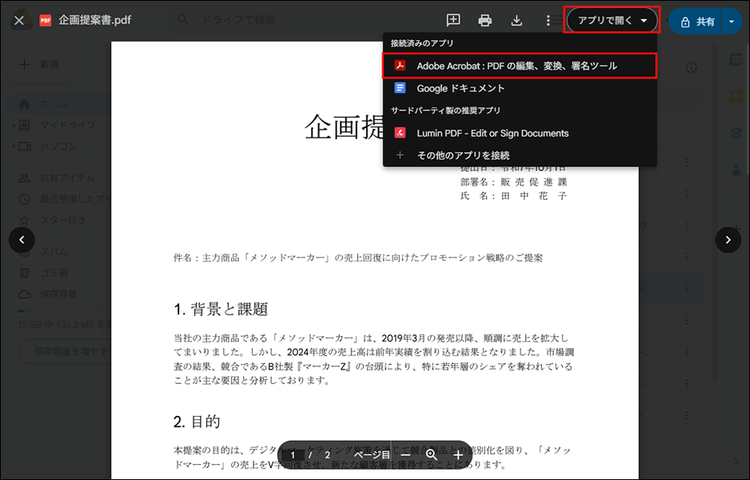The height and width of the screenshot is (480, 750).
Task: Download the PDF using the download icon
Action: pos(517,20)
